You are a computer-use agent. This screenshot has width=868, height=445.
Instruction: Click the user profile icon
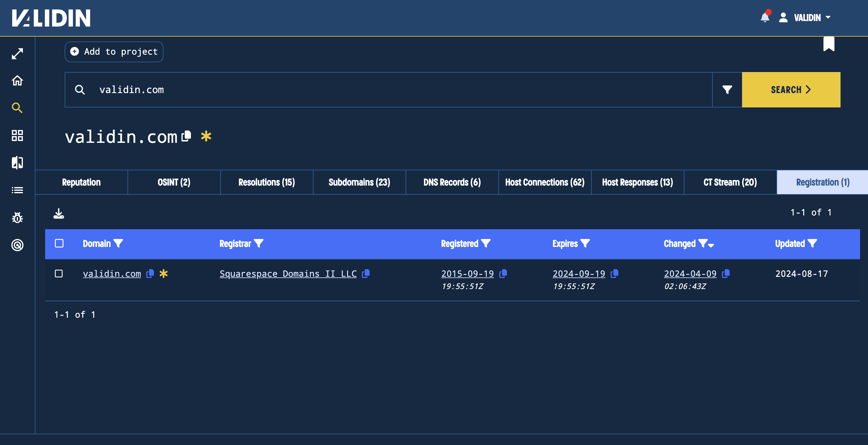(783, 17)
